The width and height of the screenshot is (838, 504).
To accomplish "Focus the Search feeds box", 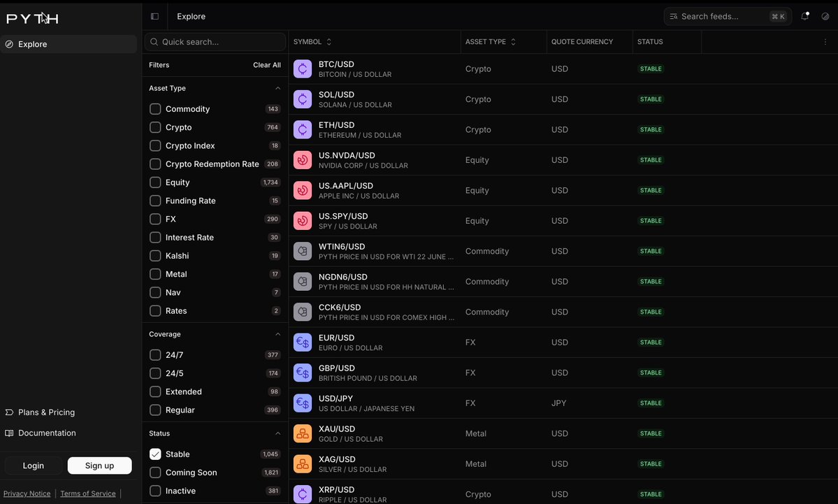I will tap(728, 17).
